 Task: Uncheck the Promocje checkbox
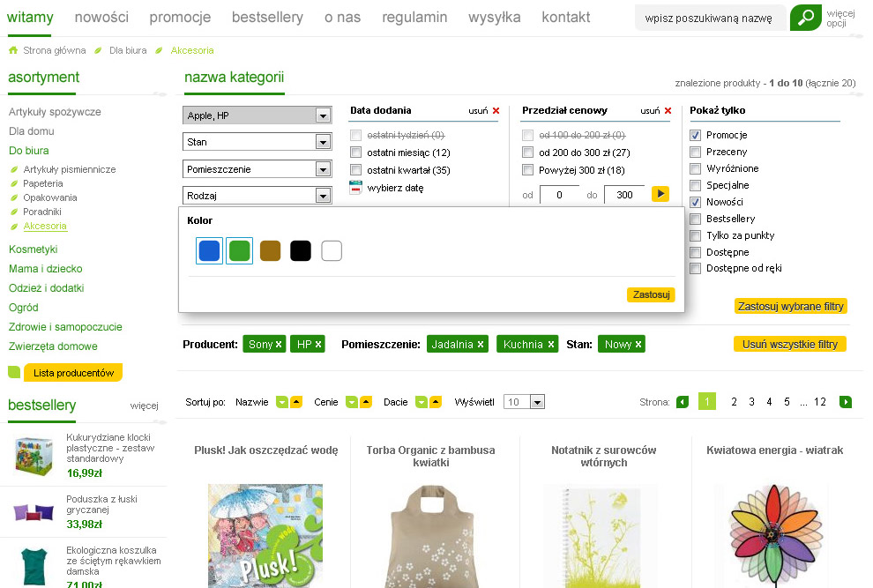[x=696, y=136]
